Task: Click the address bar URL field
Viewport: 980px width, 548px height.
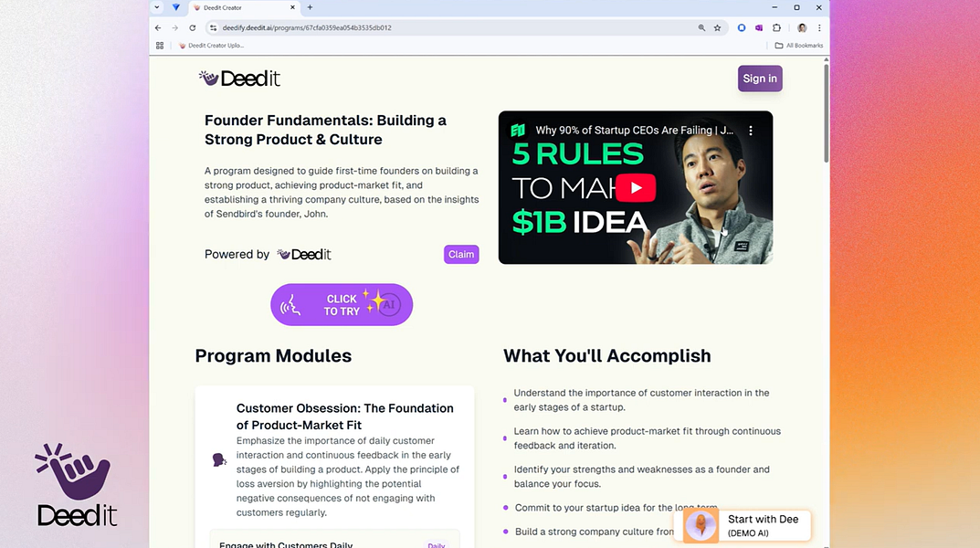Action: 457,27
